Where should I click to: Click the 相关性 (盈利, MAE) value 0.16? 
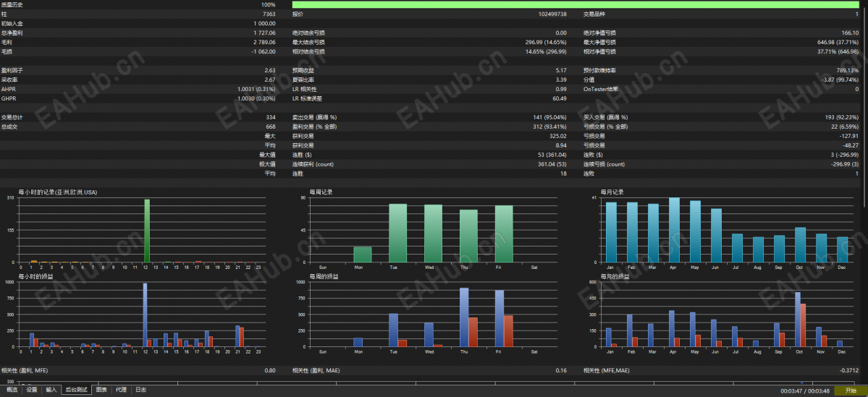pyautogui.click(x=561, y=370)
